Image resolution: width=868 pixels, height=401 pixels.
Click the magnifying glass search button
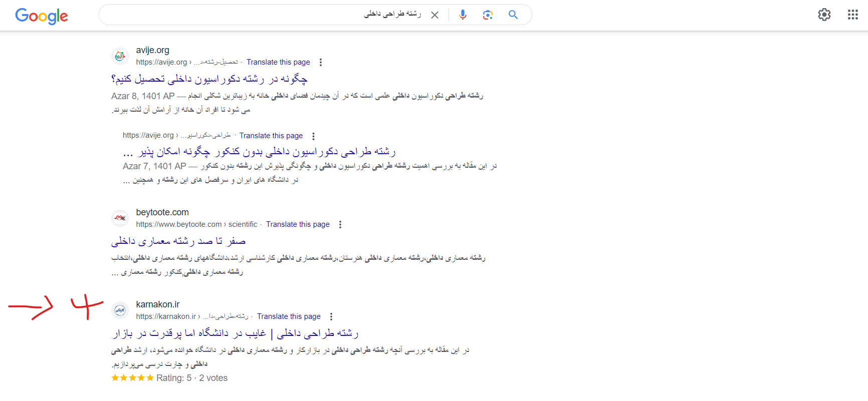click(x=513, y=15)
